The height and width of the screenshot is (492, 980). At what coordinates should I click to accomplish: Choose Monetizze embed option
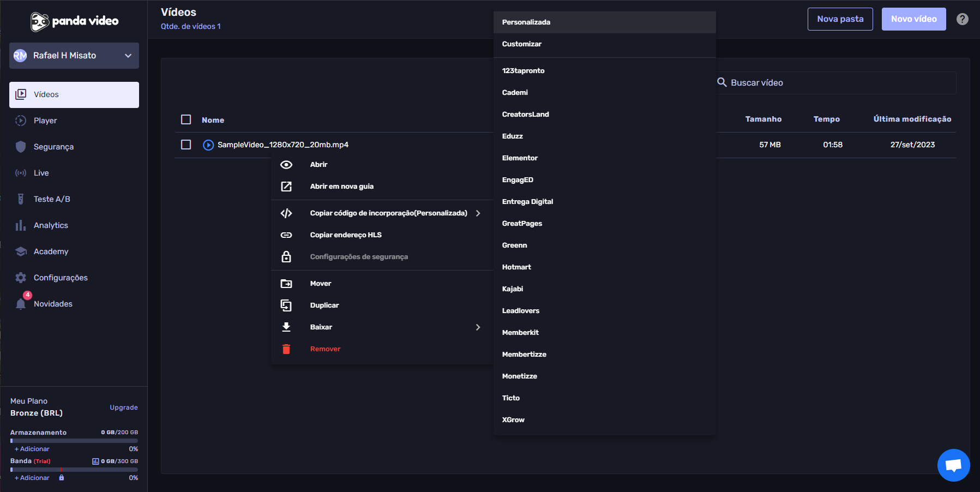605,376
